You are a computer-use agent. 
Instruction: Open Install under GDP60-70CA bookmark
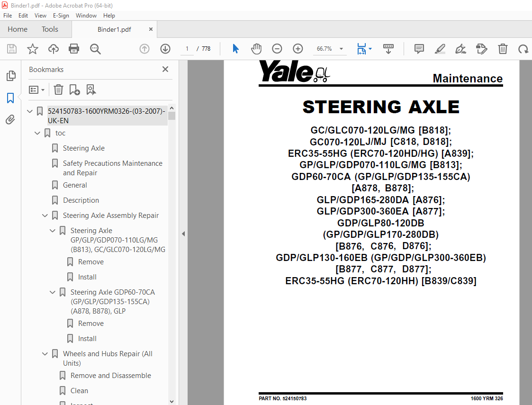point(87,339)
